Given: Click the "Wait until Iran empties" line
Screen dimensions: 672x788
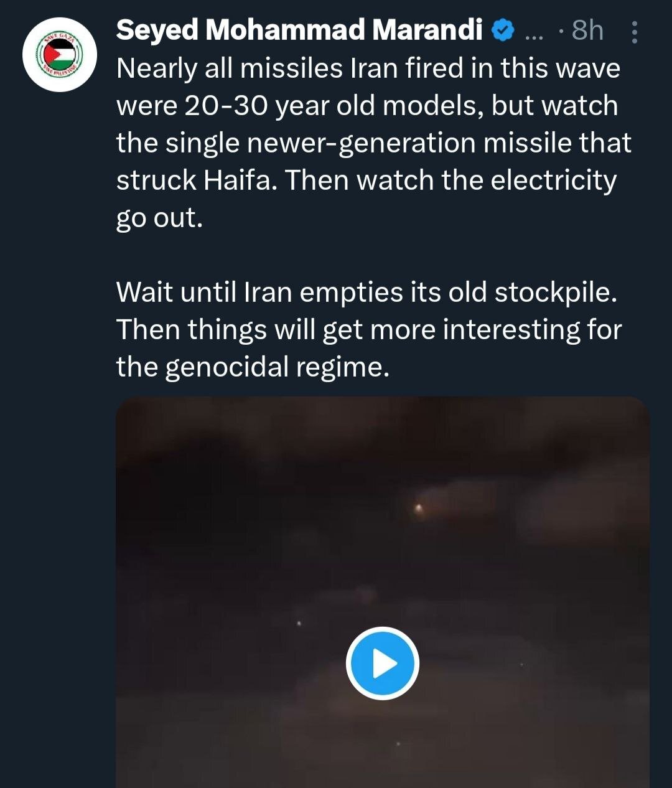Looking at the screenshot, I should pos(366,293).
